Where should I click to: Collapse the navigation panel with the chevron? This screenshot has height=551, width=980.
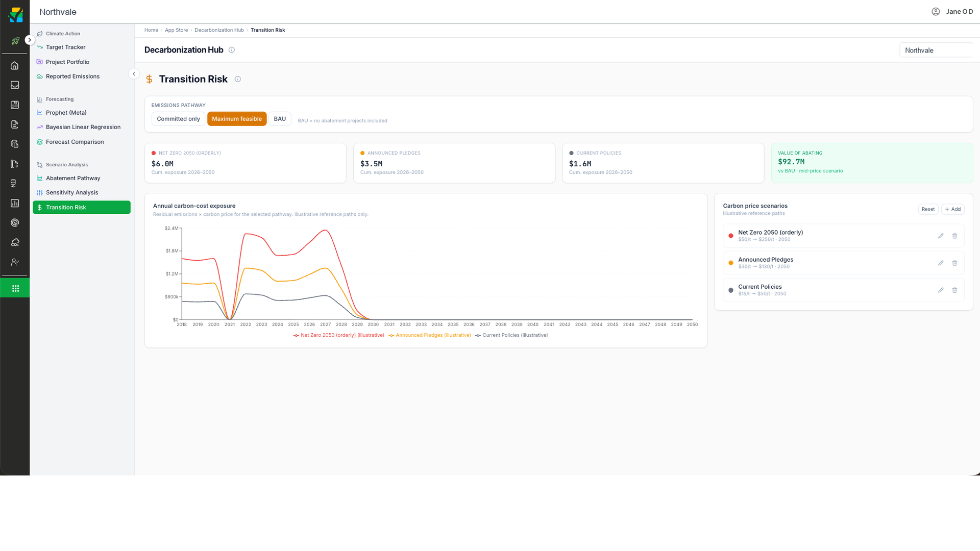(134, 74)
